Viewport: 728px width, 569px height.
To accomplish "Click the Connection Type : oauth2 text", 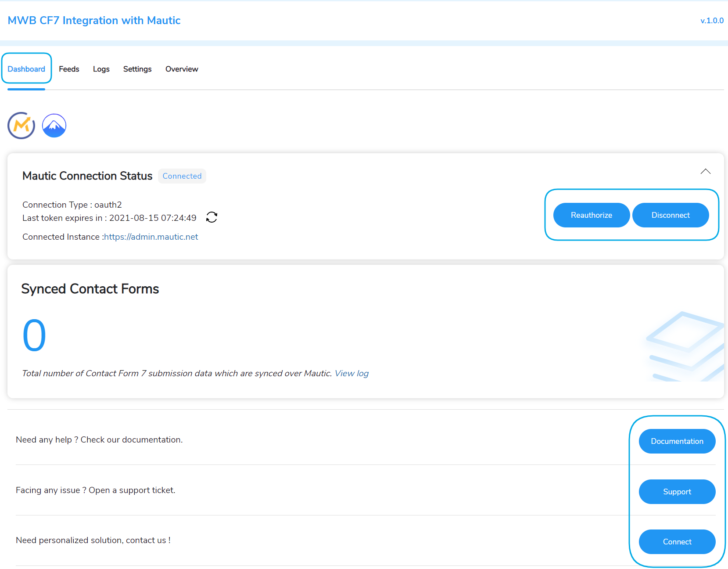I will [72, 205].
